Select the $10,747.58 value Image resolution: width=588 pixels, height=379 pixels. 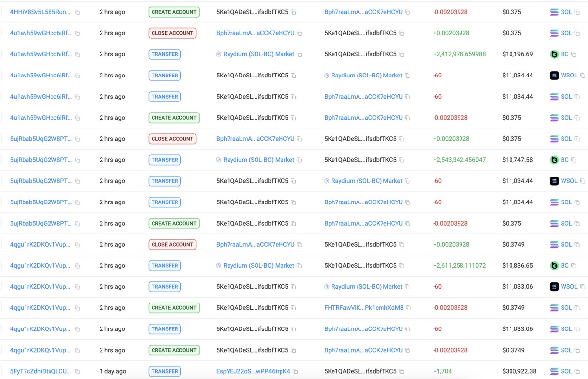point(517,160)
